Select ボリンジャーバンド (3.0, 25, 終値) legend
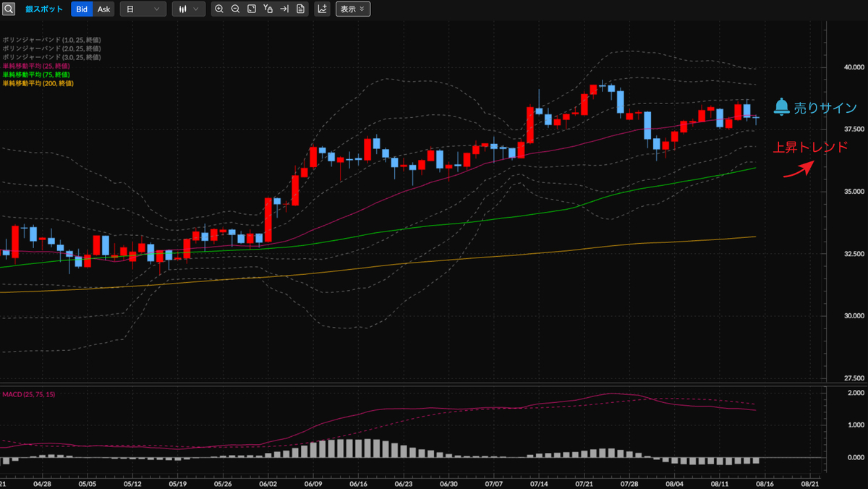The image size is (868, 489). pos(51,57)
